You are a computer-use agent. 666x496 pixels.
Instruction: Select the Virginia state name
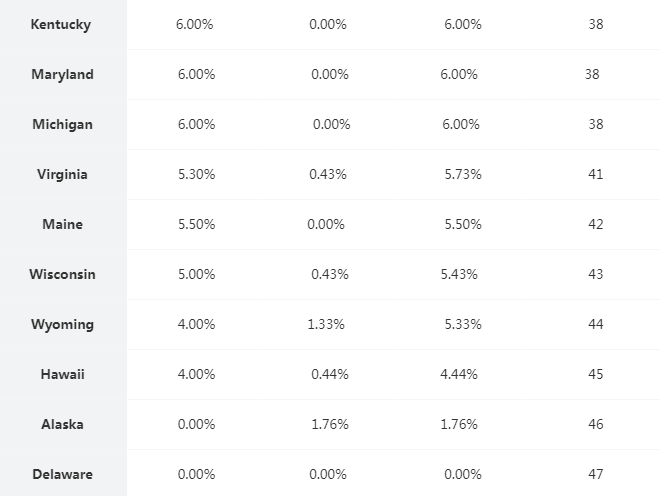[x=62, y=175]
